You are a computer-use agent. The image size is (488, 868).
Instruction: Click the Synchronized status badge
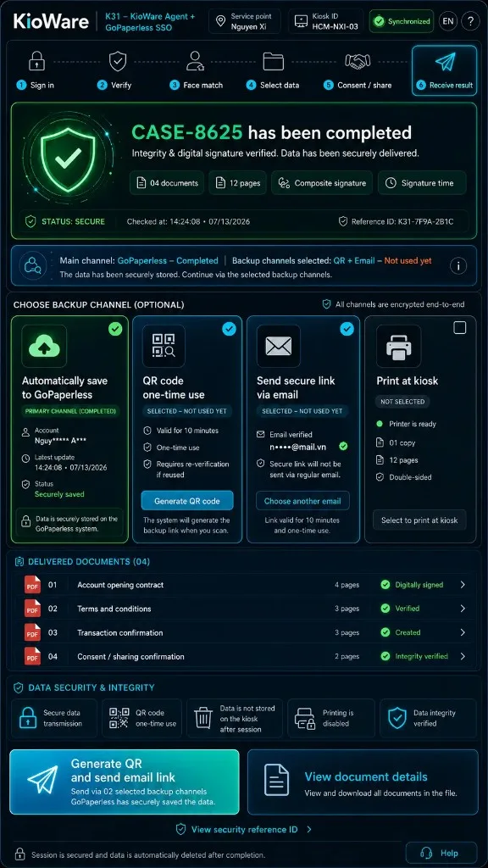coord(402,21)
